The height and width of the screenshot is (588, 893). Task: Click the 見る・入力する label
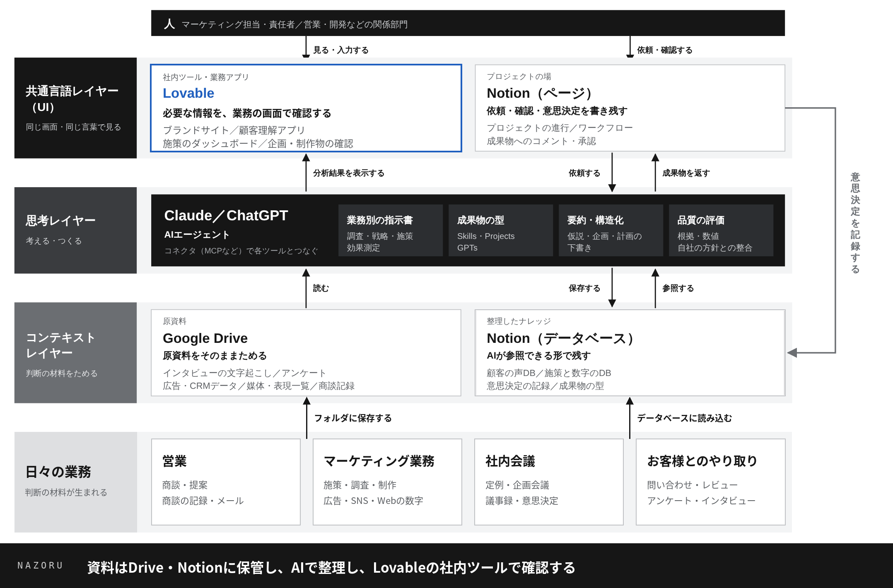(341, 50)
